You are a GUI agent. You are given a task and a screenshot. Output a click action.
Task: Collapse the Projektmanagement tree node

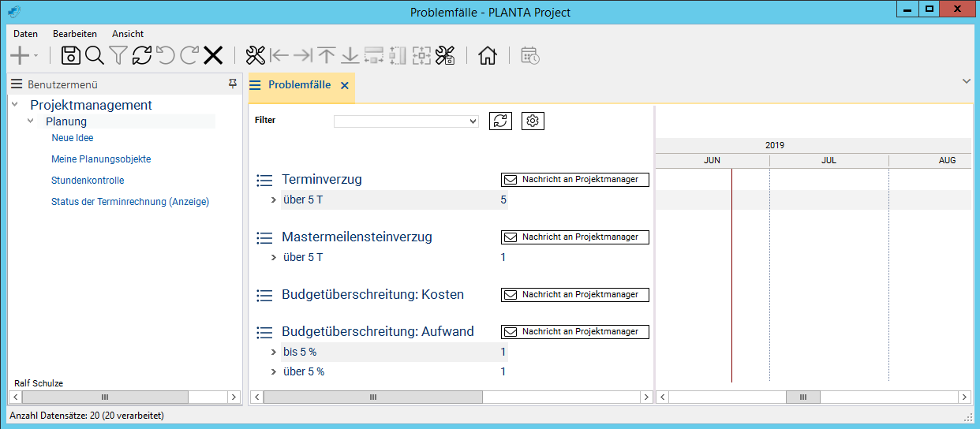[15, 105]
